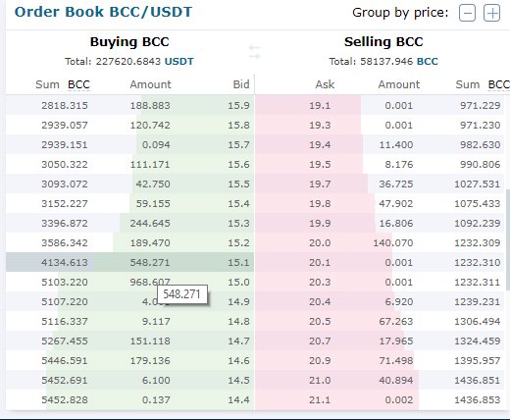Select ask price 19.9
Image resolution: width=510 pixels, height=420 pixels.
320,223
